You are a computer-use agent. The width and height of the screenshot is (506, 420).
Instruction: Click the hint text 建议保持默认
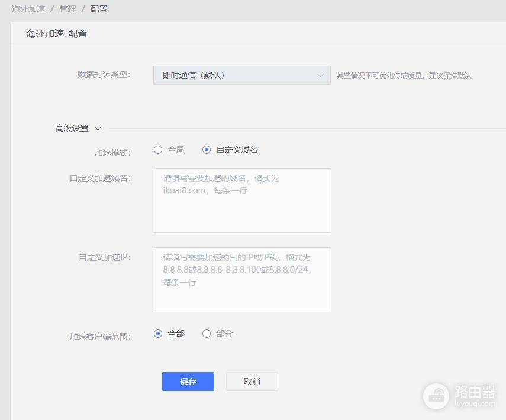click(450, 76)
